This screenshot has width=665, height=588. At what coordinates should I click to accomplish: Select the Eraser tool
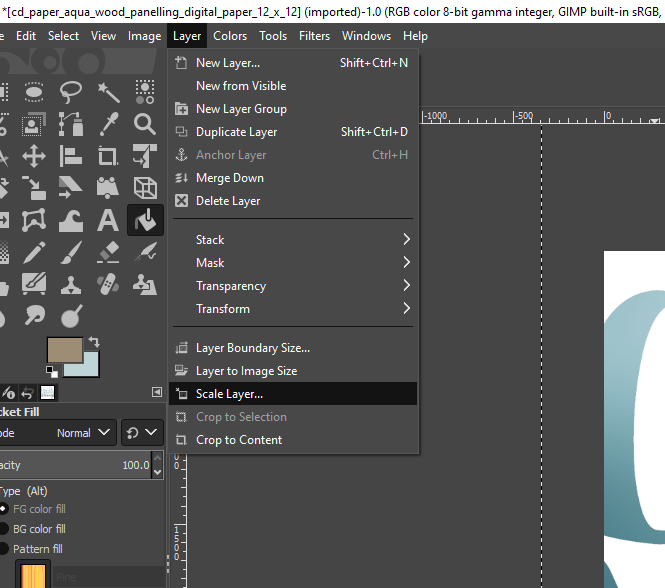(108, 251)
